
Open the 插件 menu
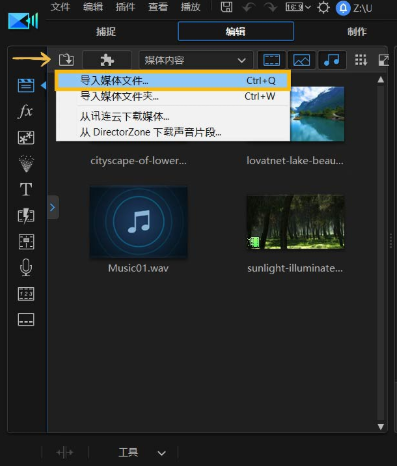[125, 7]
